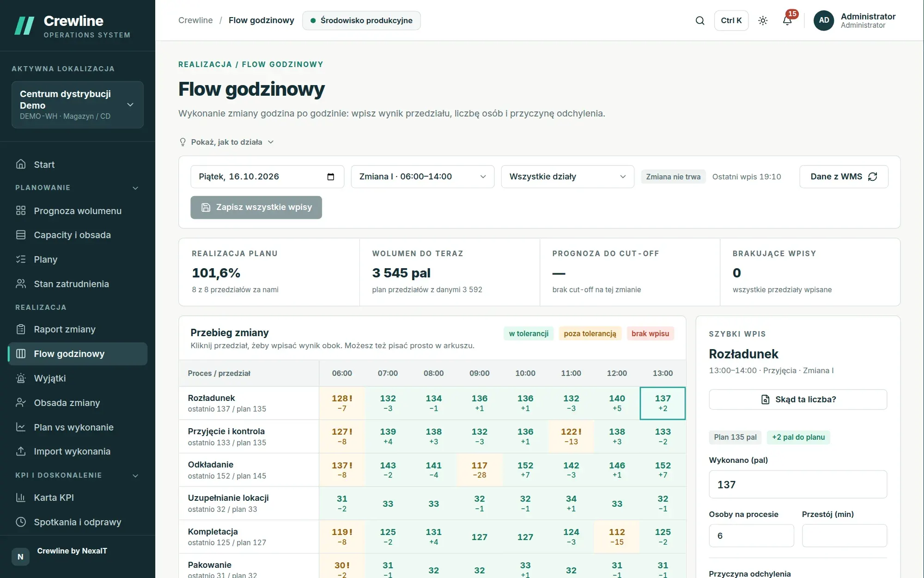Open Wyjątki in the sidebar
The image size is (924, 578).
(x=78, y=378)
